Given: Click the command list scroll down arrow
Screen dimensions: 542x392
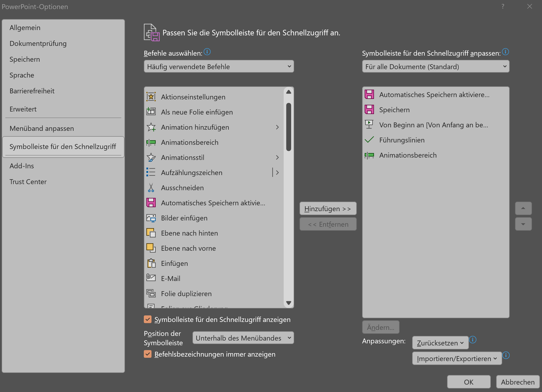Looking at the screenshot, I should (288, 303).
